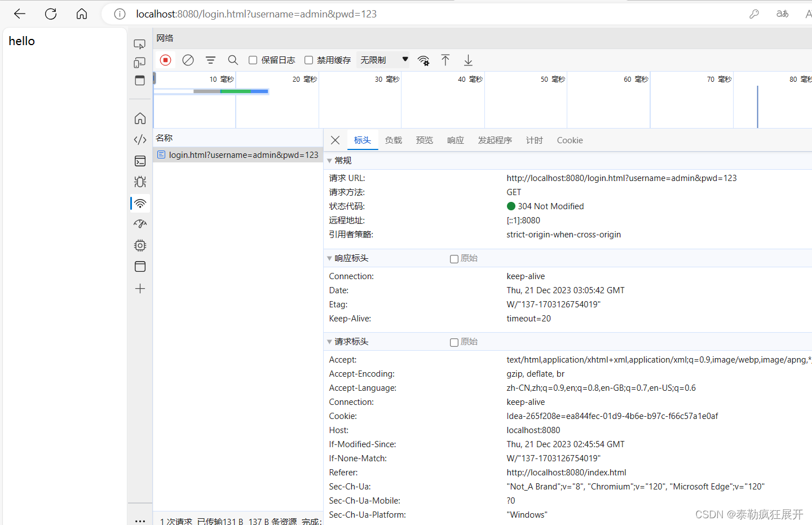Open network conditions wifi-gear icon
The height and width of the screenshot is (525, 812).
coord(423,60)
